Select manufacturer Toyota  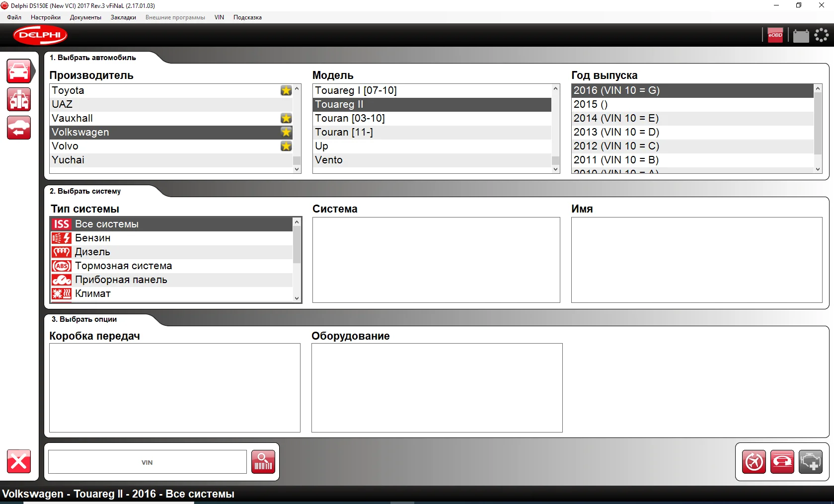(171, 90)
